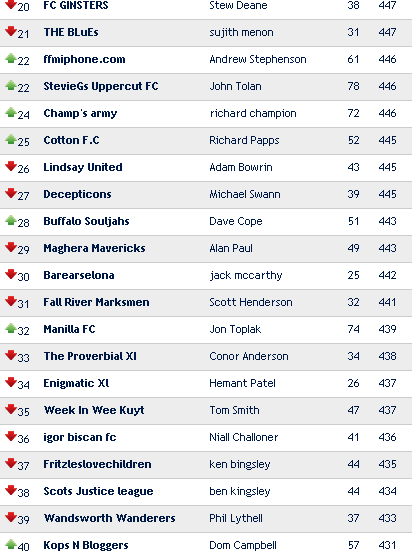The image size is (412, 555).
Task: Open Fall River Marksmen team
Action: coord(96,302)
